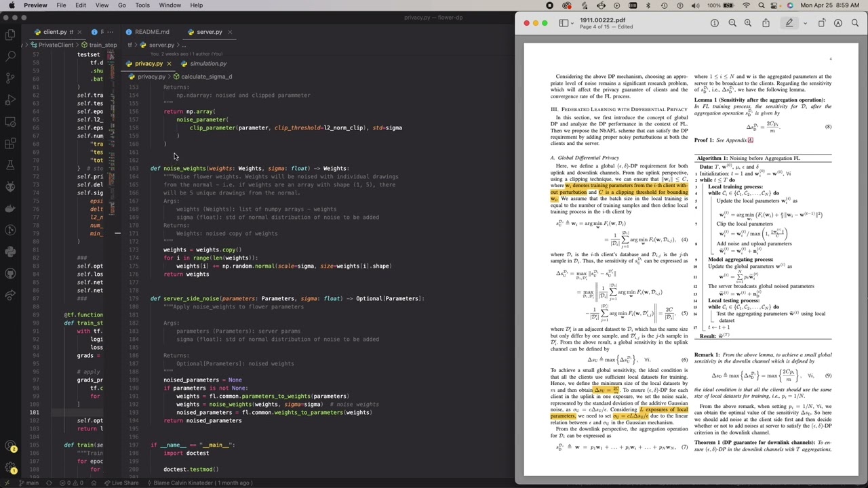Click the main branch status bar item
This screenshot has height=488, width=868.
tap(28, 483)
